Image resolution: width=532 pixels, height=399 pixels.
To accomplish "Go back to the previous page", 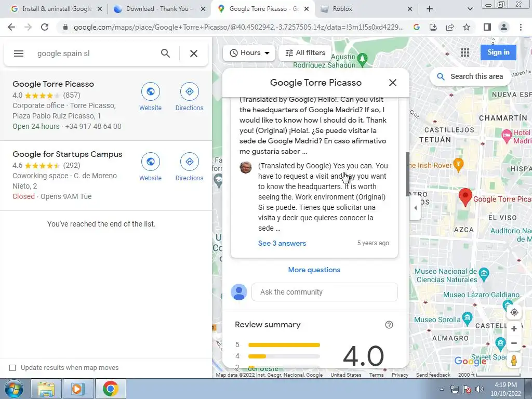I will (11, 27).
